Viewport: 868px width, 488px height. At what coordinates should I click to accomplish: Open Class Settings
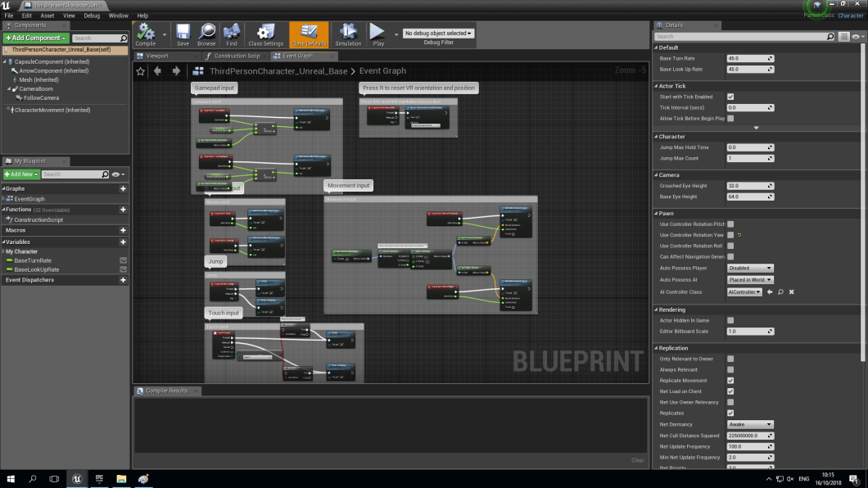tap(265, 35)
